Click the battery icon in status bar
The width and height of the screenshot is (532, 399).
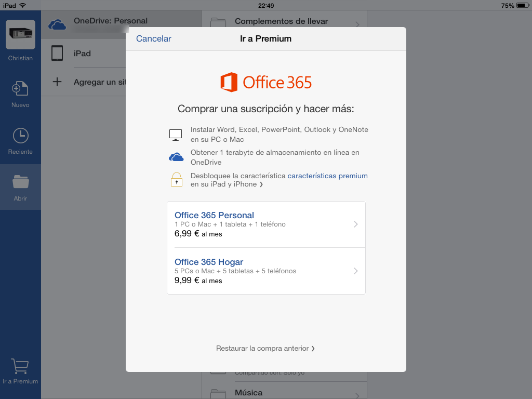(x=522, y=5)
